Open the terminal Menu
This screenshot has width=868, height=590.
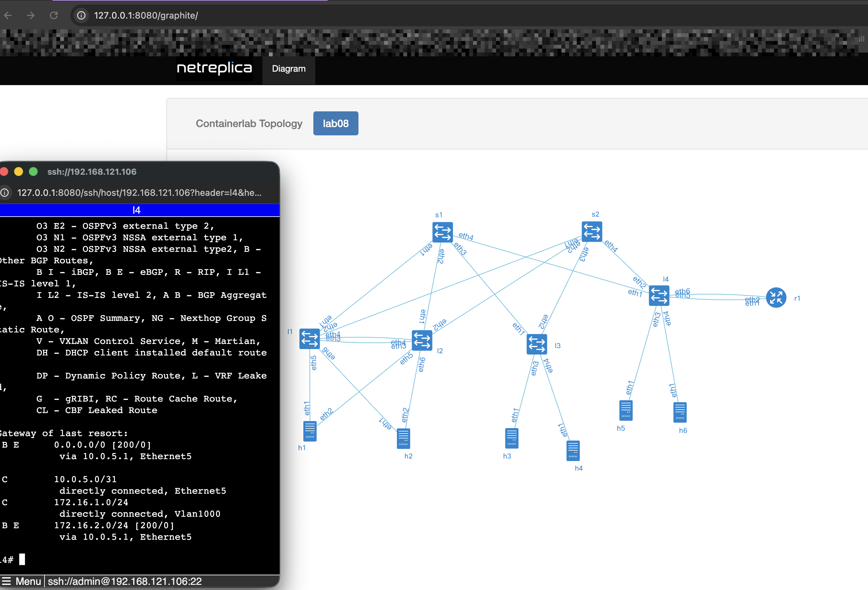point(22,581)
